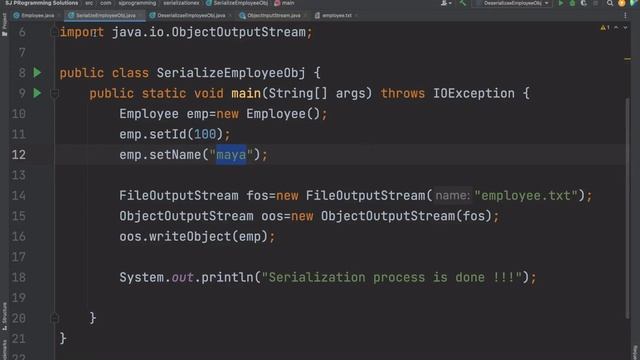Click the 'name:' parameter hint on line 14
Viewport: 640px width, 360px height.
click(453, 196)
